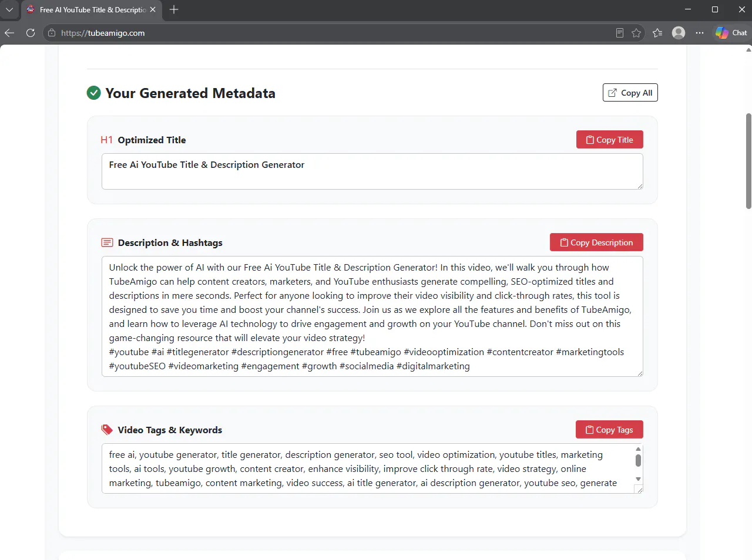This screenshot has height=560, width=752.
Task: Click the Optimized Title label
Action: tap(152, 140)
